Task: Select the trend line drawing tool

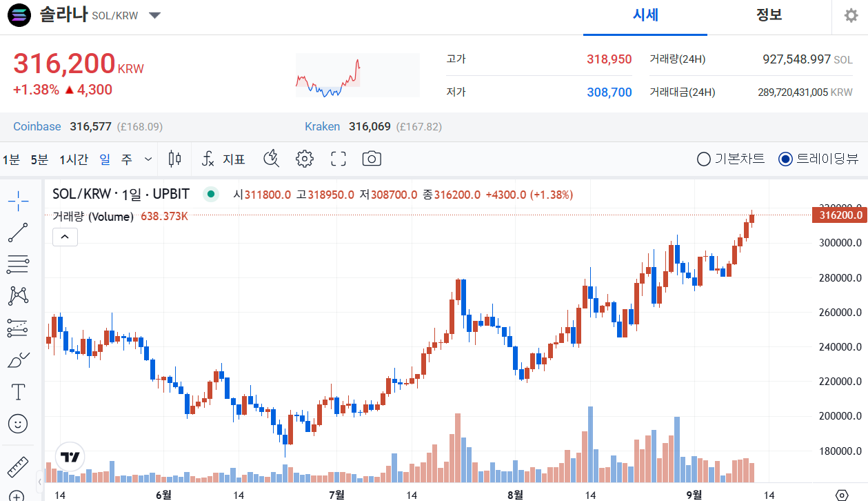Action: click(x=19, y=233)
